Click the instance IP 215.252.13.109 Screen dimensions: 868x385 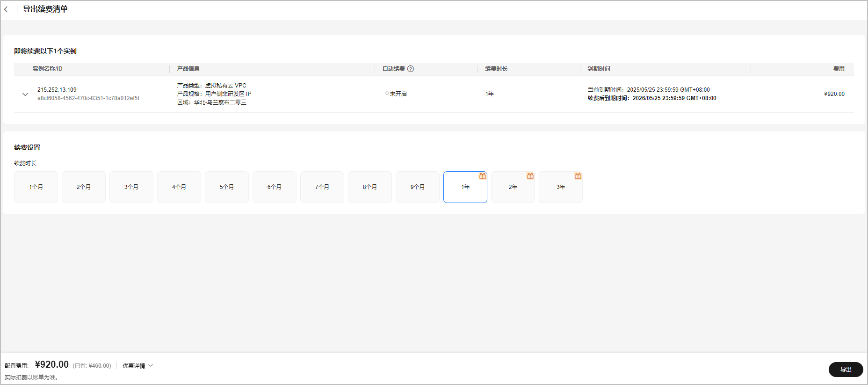pyautogui.click(x=57, y=90)
